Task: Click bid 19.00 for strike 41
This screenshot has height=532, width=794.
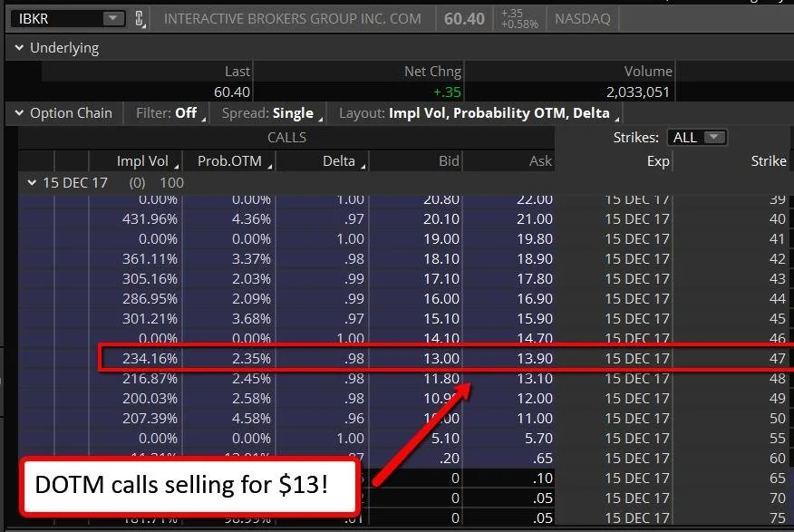Action: [x=441, y=238]
